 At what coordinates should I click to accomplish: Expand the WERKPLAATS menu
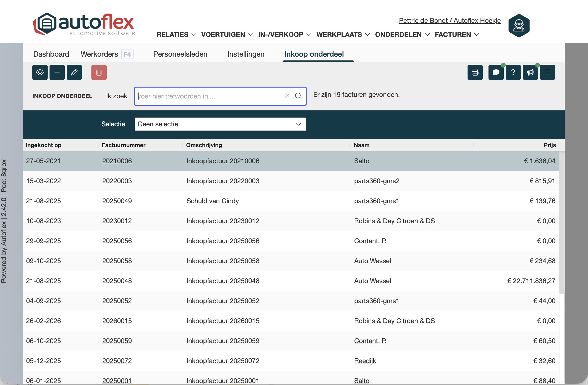coord(343,35)
